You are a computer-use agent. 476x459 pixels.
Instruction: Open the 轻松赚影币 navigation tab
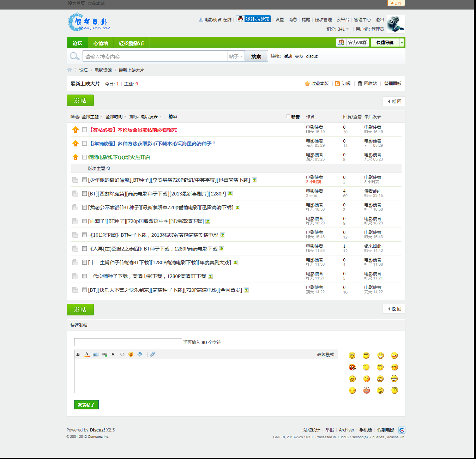(131, 43)
